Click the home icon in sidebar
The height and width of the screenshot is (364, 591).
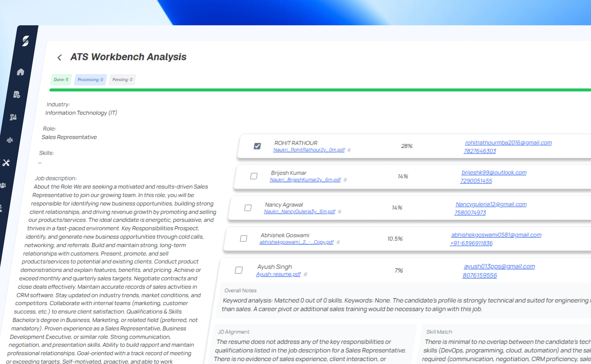coord(20,72)
